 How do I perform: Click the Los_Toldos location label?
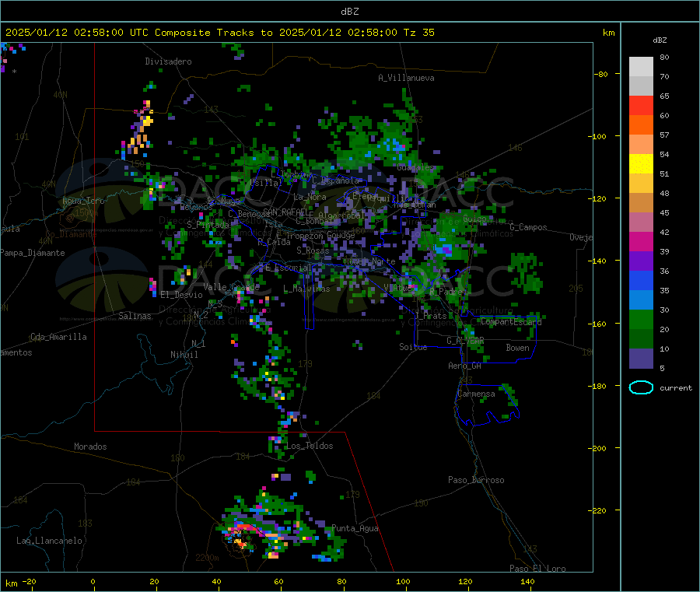tap(310, 446)
